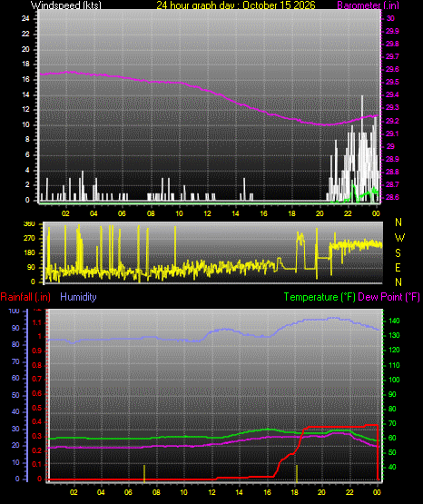Image resolution: width=423 pixels, height=504 pixels.
Task: Click hour "12" under the windspeed chart
Action: click(x=207, y=213)
